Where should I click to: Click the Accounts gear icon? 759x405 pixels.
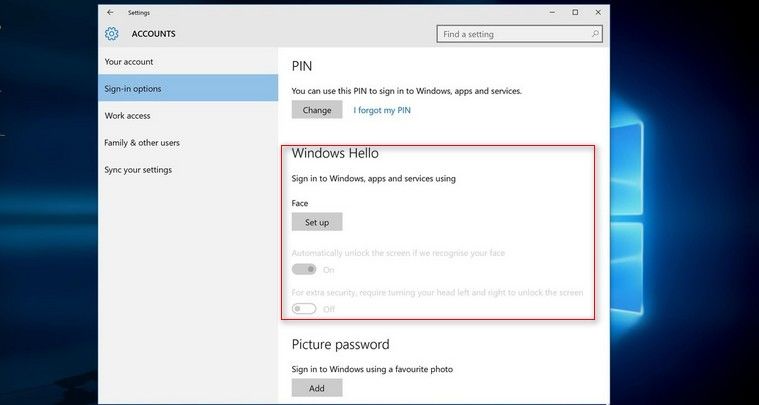pos(112,33)
